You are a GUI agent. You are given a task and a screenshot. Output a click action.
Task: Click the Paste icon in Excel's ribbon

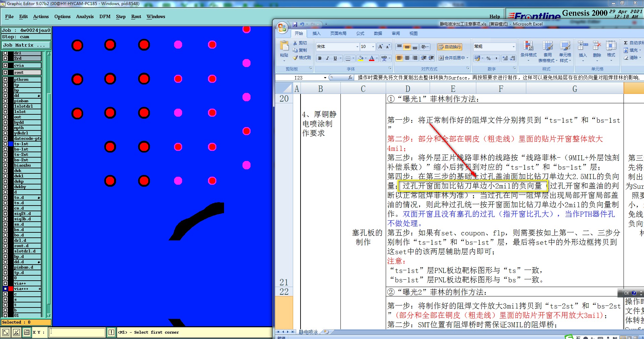[x=284, y=46]
